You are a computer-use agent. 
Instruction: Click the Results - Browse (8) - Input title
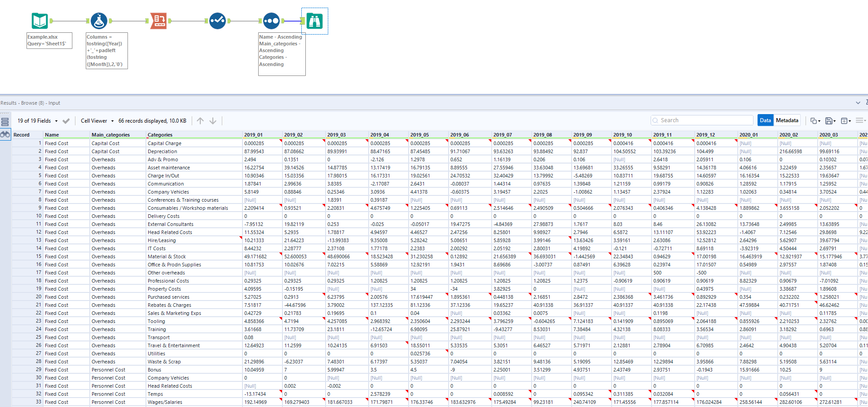click(31, 102)
